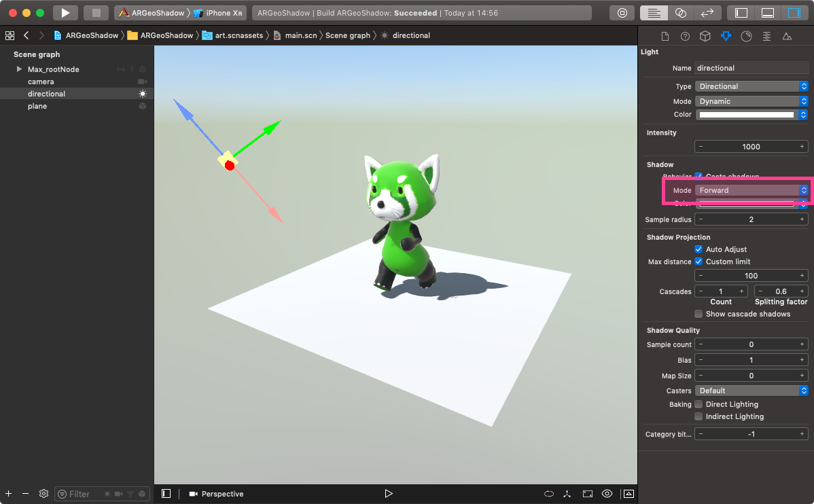Open the light Mode dropdown 'Dynamic'
814x504 pixels.
751,101
